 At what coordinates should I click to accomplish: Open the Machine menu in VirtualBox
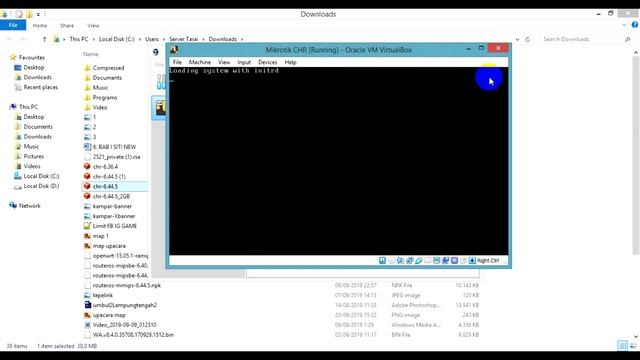pos(200,62)
